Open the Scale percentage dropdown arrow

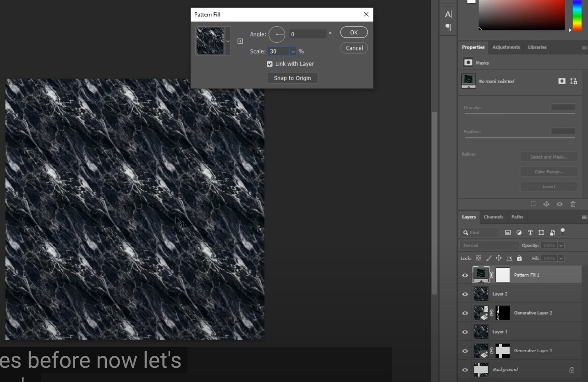point(293,51)
